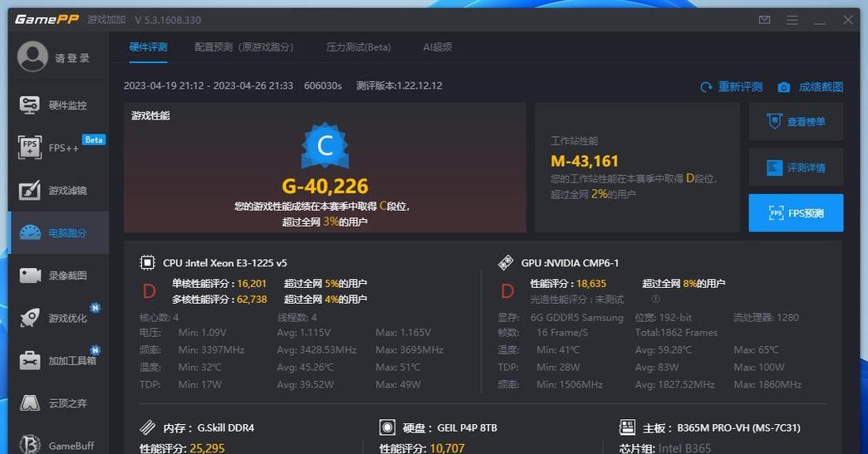Click GPU name NVIDIA CMP6-1
This screenshot has height=454, width=868.
pos(583,263)
